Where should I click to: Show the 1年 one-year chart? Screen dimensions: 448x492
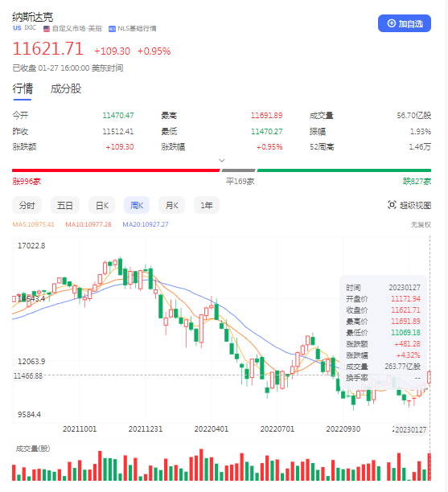tap(207, 205)
